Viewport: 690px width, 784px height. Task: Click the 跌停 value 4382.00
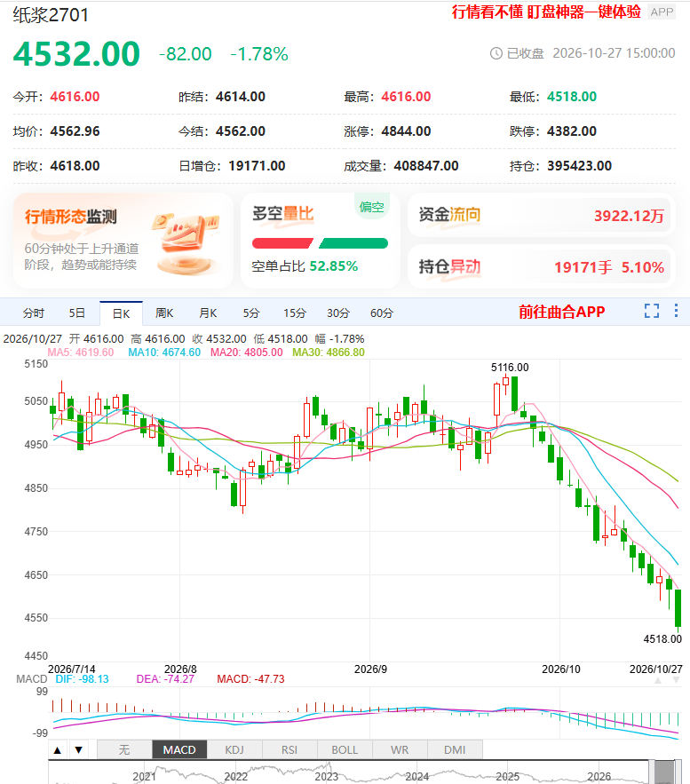pos(572,131)
